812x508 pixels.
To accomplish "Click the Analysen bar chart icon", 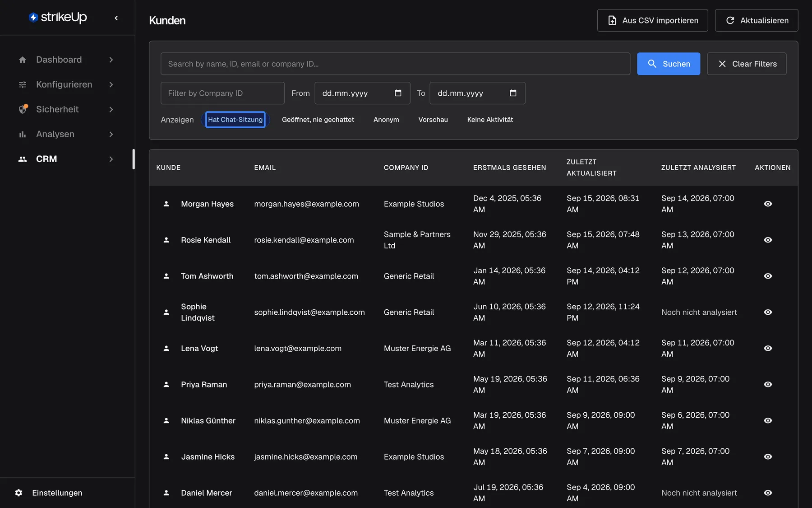I will pyautogui.click(x=23, y=134).
